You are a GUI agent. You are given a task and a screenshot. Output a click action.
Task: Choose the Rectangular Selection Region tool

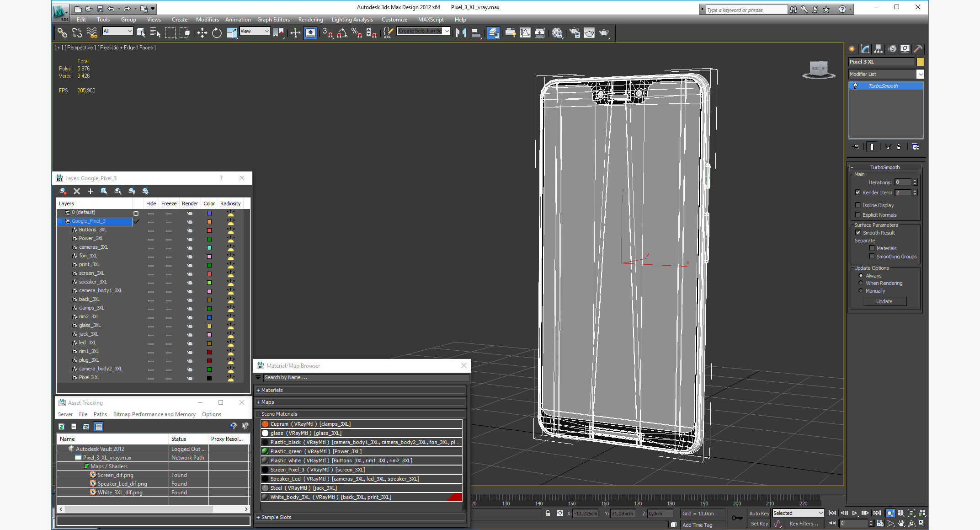tap(170, 32)
